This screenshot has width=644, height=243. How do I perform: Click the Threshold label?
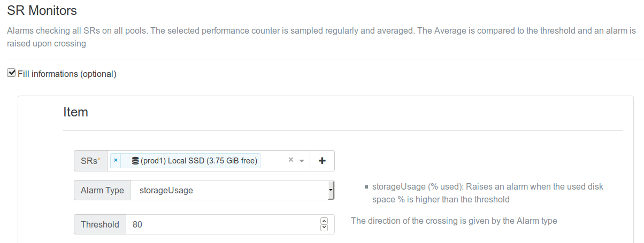click(x=100, y=224)
